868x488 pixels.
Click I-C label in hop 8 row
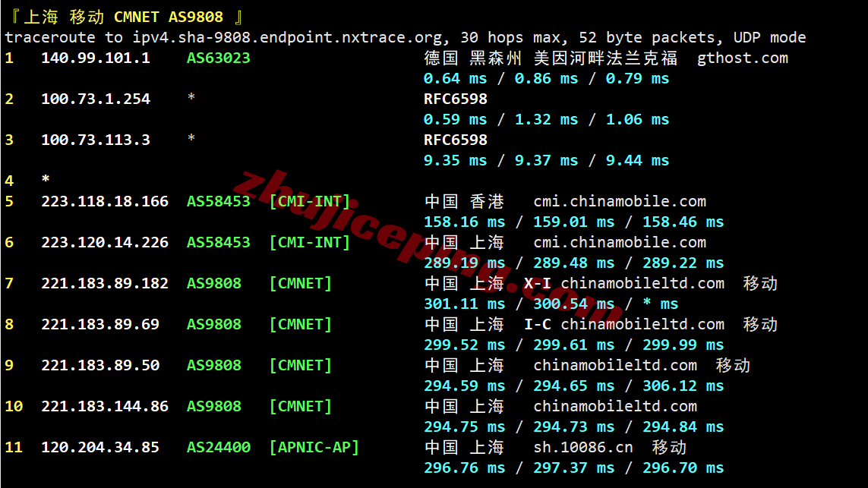coord(538,324)
